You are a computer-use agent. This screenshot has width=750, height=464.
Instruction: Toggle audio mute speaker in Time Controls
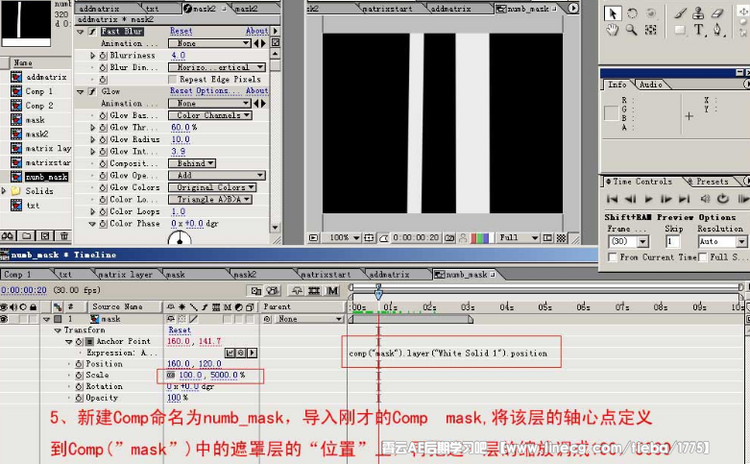coord(705,199)
